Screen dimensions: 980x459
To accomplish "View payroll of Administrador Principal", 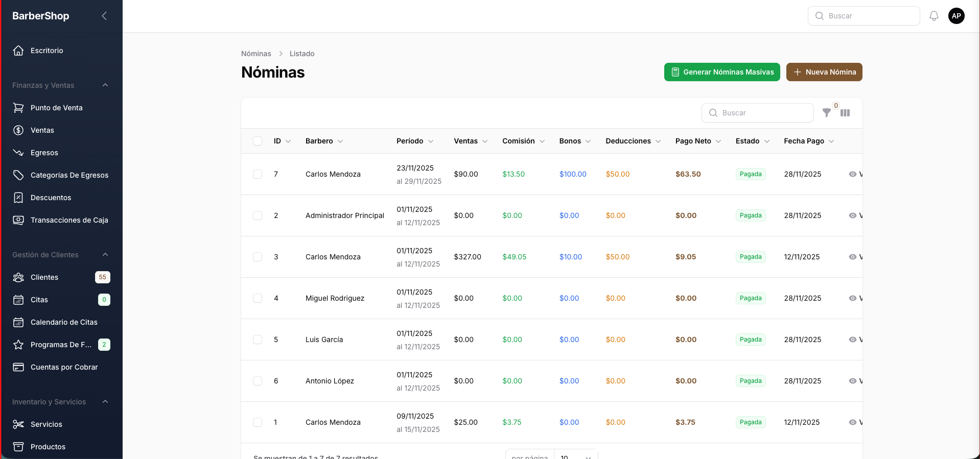I will 855,215.
